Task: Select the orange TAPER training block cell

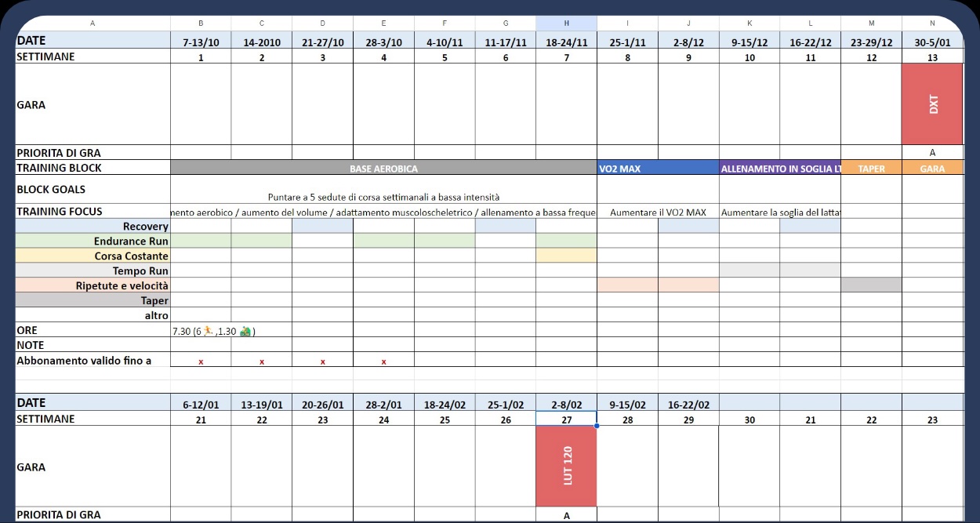Action: click(x=871, y=168)
